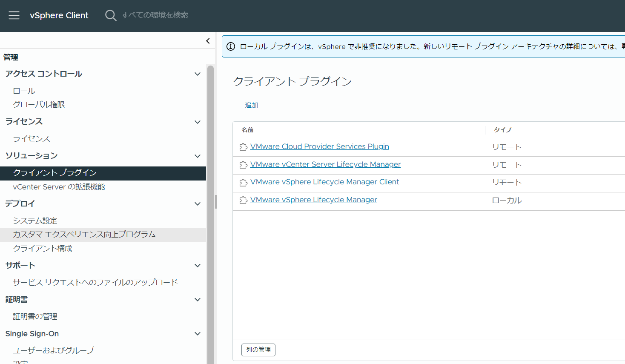Click リモート cell for vCenter Server Lifecycle Manager
Screen dimensions: 625x364
point(507,165)
